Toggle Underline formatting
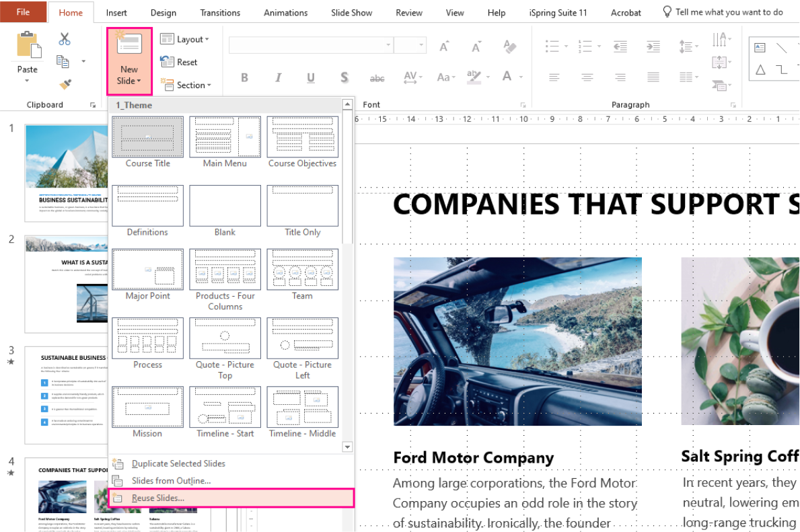Viewport: 800px width, 532px height. (311, 77)
